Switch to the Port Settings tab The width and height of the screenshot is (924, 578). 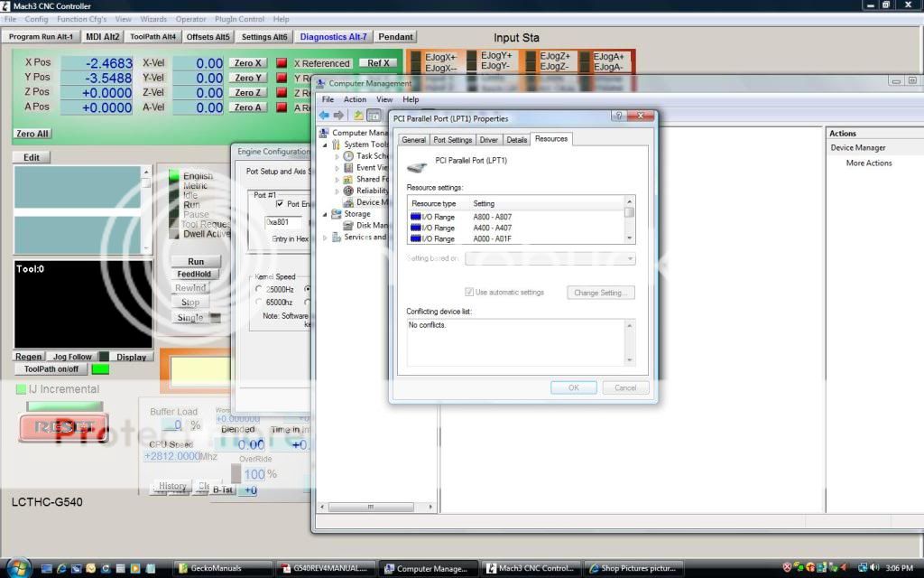[452, 140]
